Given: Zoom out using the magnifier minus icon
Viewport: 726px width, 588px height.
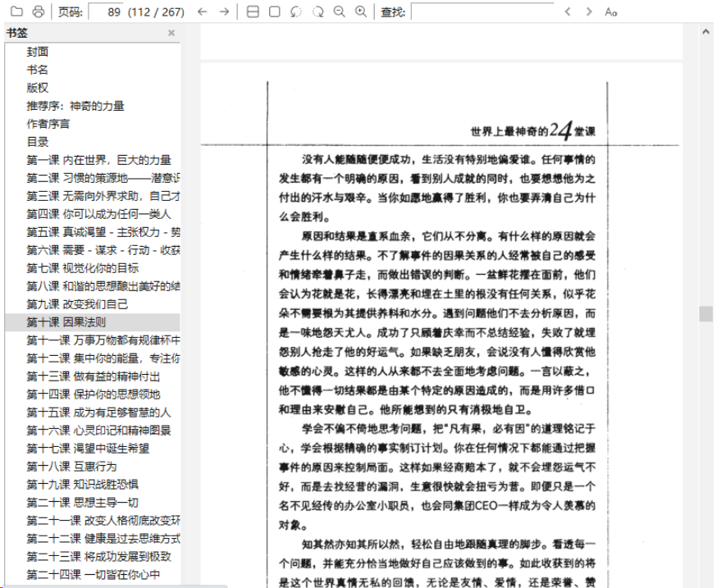Looking at the screenshot, I should (x=339, y=11).
